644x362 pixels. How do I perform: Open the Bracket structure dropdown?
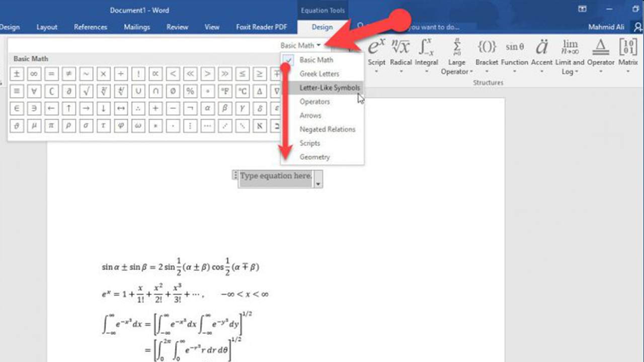(487, 56)
